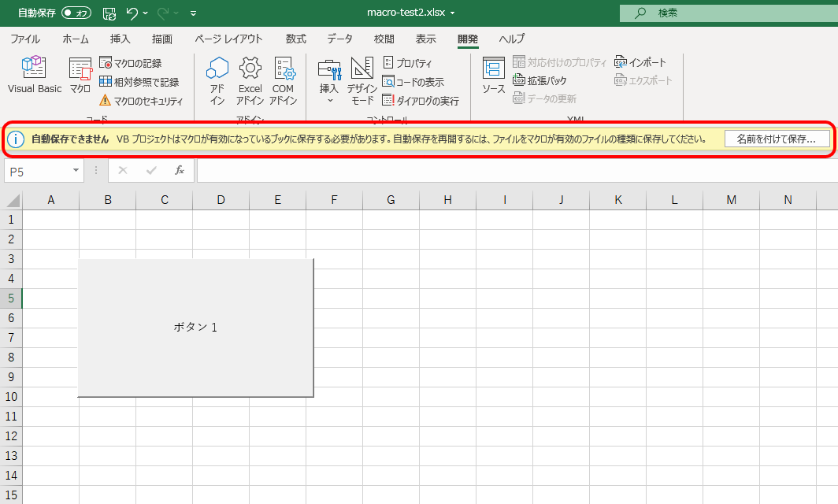Enable 相対参照で記録 recording mode

[140, 81]
